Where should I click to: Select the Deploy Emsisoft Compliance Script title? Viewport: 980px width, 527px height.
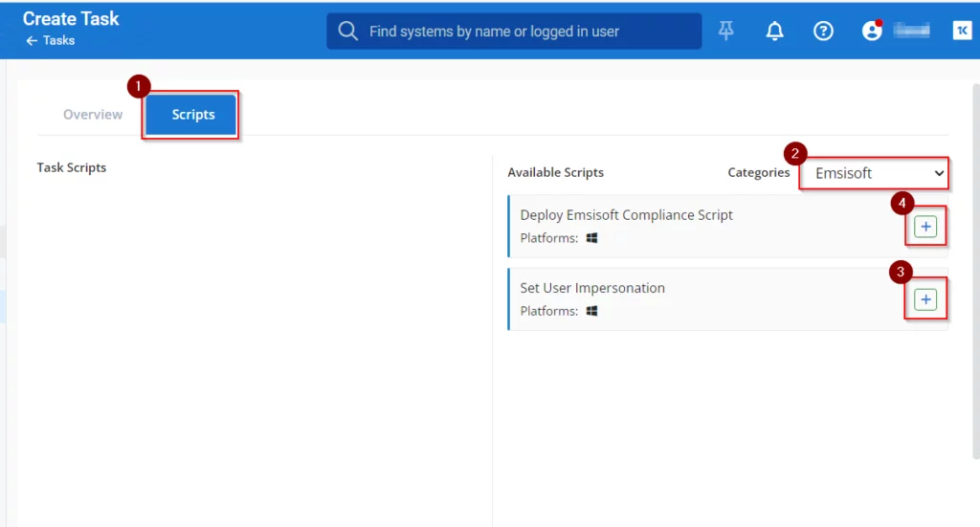pyautogui.click(x=626, y=215)
